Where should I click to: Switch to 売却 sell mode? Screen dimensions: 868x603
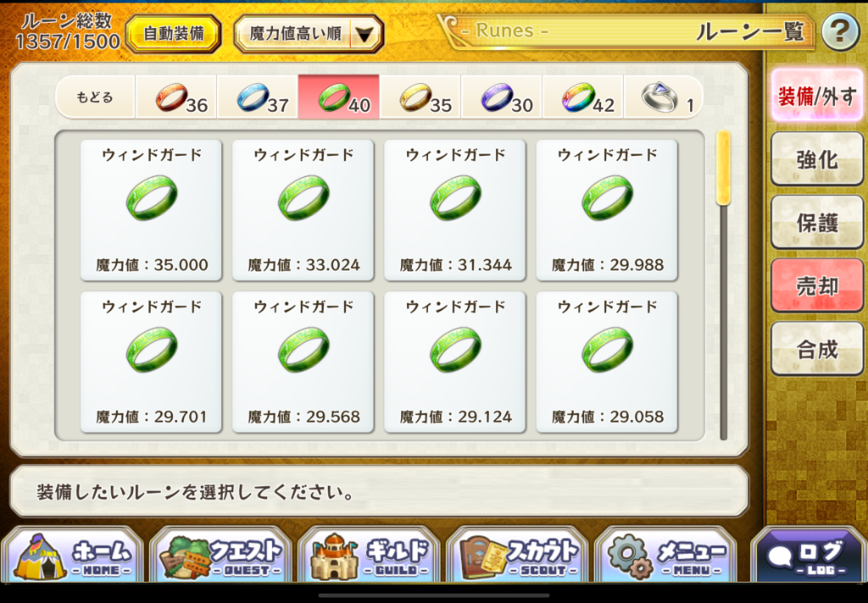pyautogui.click(x=816, y=286)
